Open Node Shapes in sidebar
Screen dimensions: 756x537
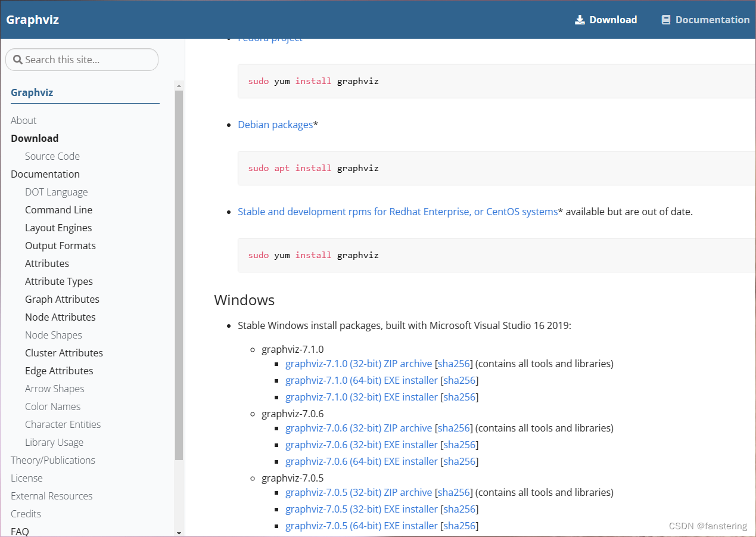coord(54,335)
